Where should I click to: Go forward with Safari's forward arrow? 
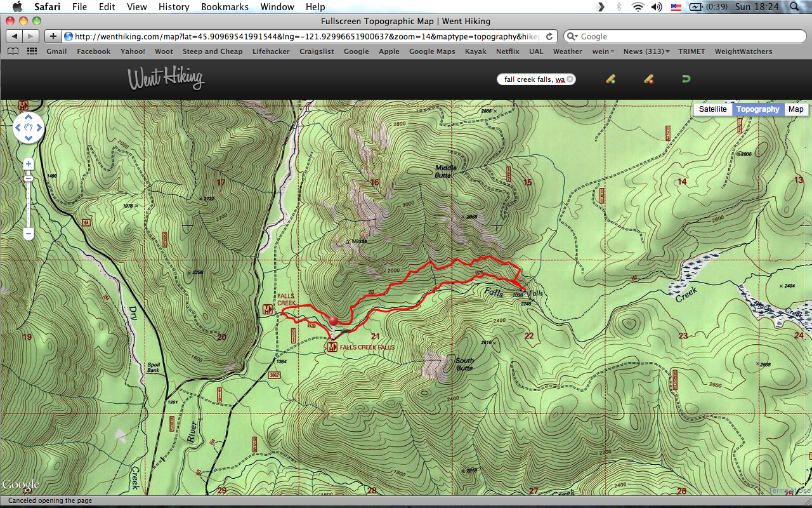coord(31,37)
